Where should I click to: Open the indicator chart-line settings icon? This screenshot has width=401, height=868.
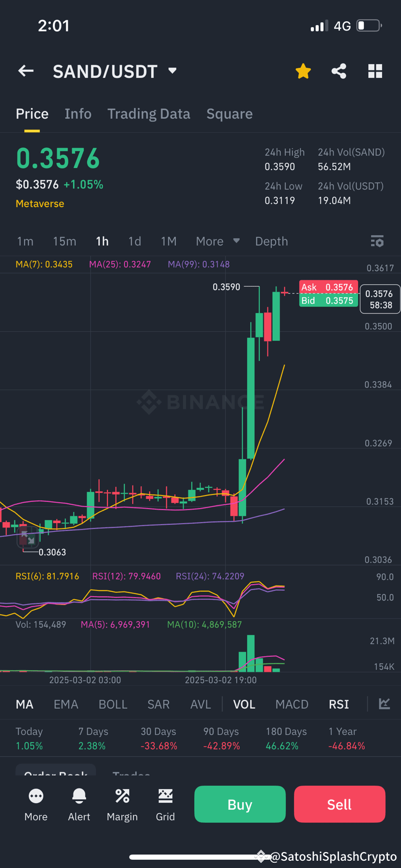tap(385, 704)
